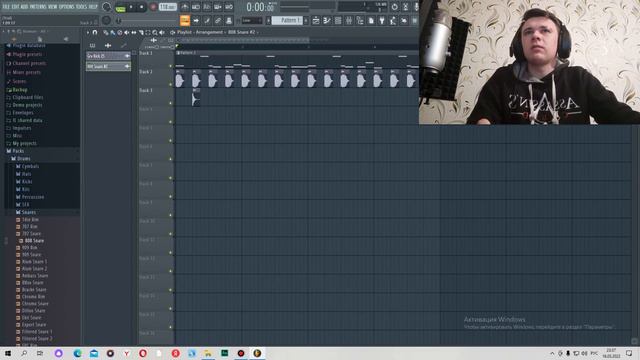
Task: Expand the Backup folder
Action: click(20, 89)
